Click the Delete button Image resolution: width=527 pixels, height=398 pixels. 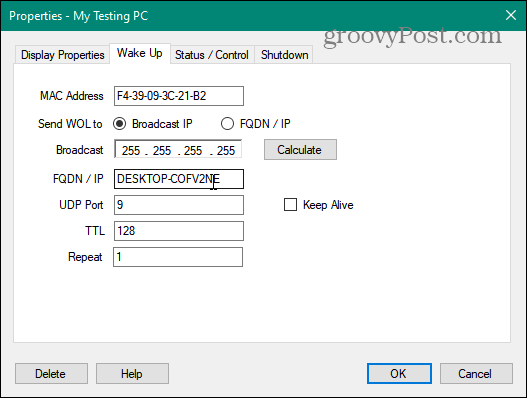pyautogui.click(x=51, y=373)
